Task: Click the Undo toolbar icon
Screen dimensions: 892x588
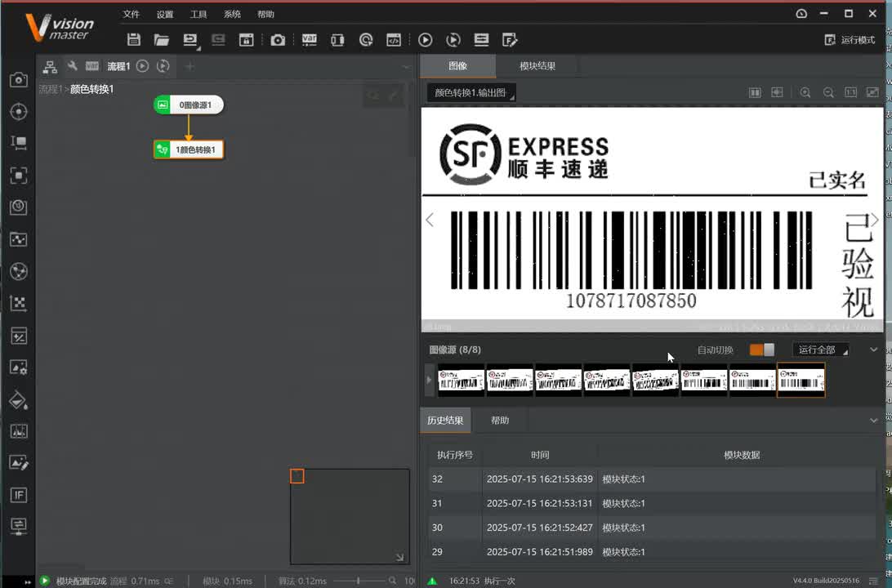Action: [190, 40]
